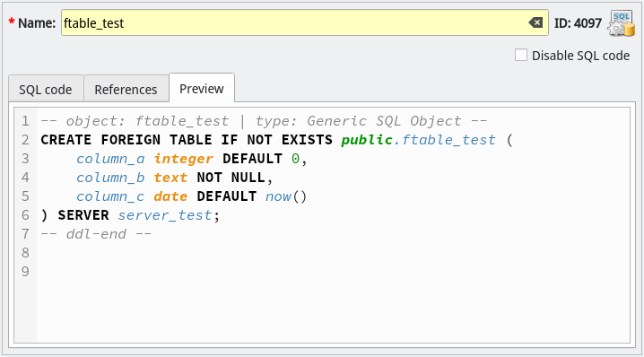
Task: Click the date type keyword
Action: 170,196
